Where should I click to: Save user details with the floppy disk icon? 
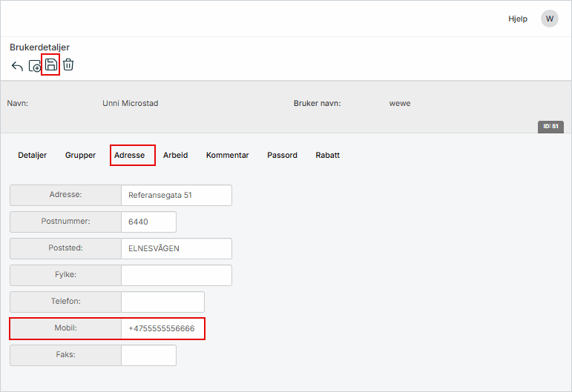click(50, 65)
